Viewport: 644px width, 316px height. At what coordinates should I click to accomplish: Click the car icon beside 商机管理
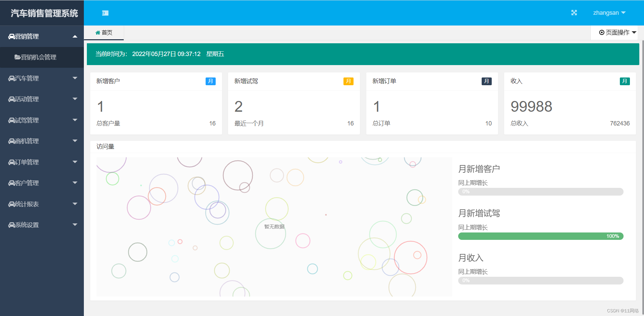[x=12, y=141]
